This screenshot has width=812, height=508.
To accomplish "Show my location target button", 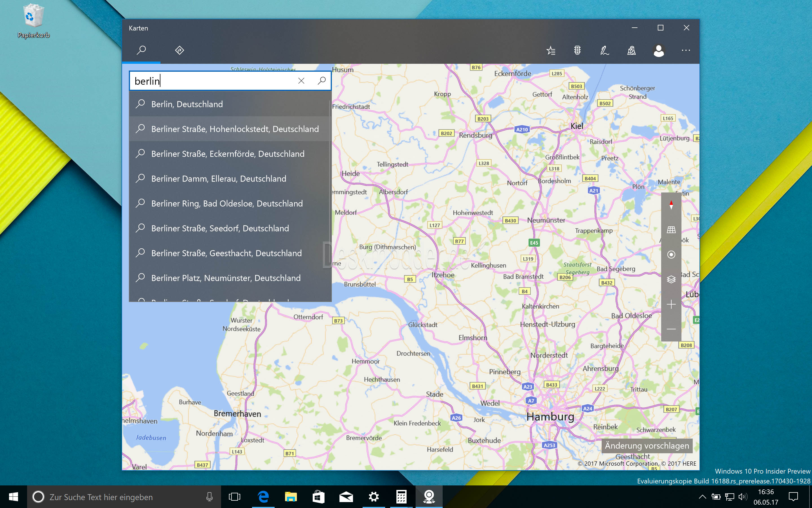I will [x=671, y=255].
